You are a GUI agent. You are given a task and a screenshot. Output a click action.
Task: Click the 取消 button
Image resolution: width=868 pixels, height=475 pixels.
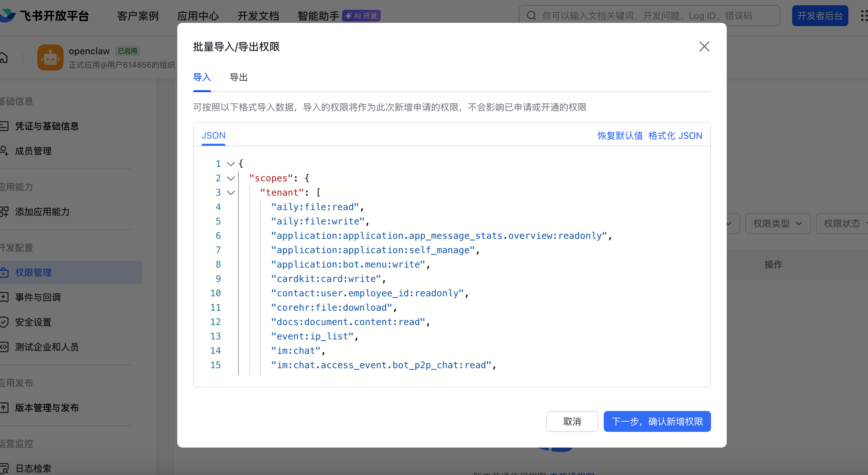[572, 421]
